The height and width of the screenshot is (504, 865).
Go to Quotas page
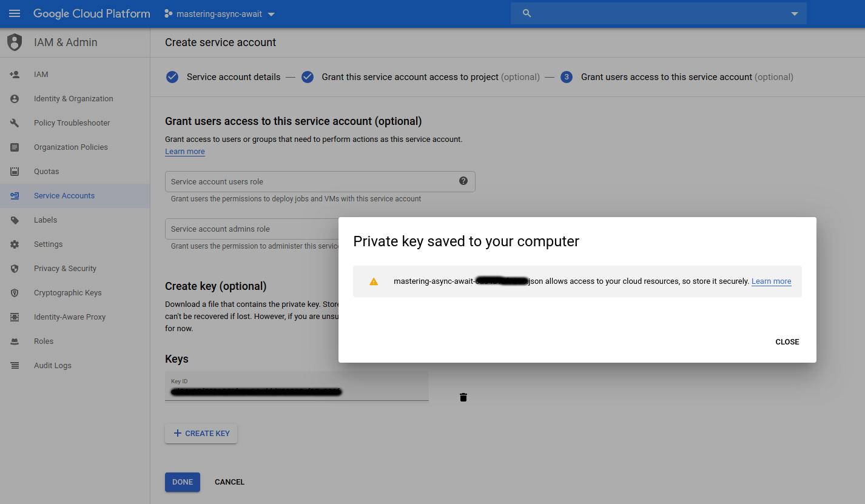75,172
